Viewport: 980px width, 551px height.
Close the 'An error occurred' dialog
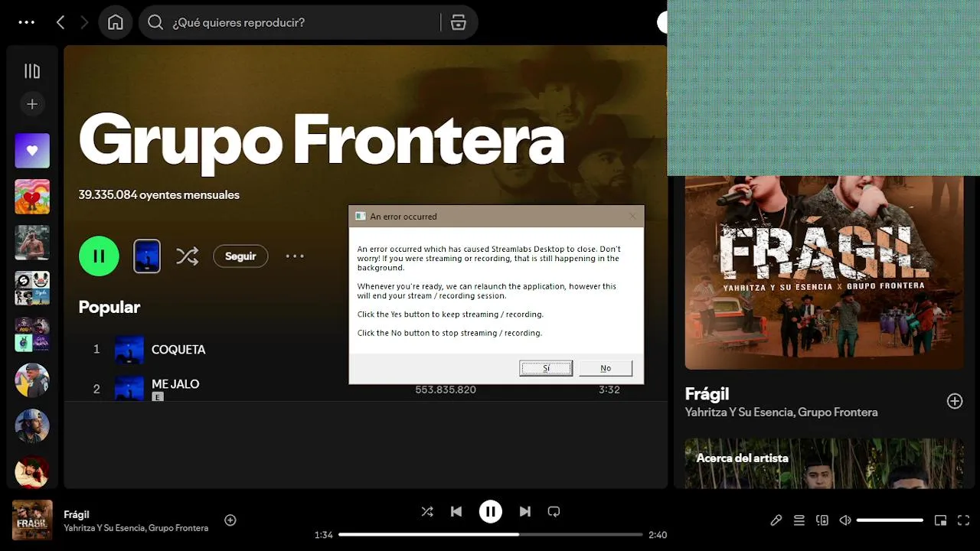point(632,217)
